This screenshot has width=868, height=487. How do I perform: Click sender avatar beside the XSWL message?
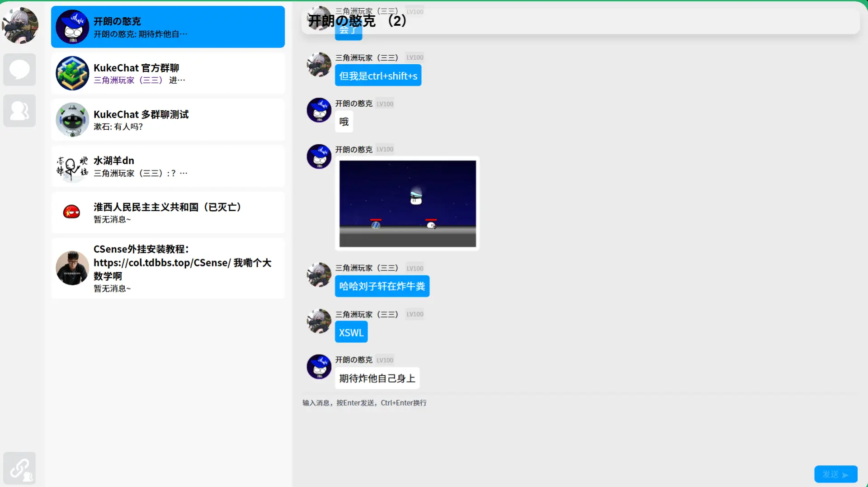319,321
